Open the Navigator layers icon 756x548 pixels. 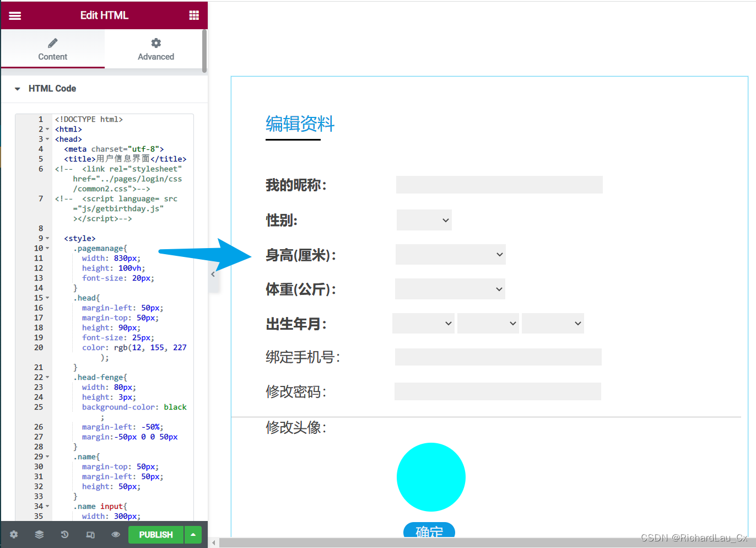tap(39, 535)
